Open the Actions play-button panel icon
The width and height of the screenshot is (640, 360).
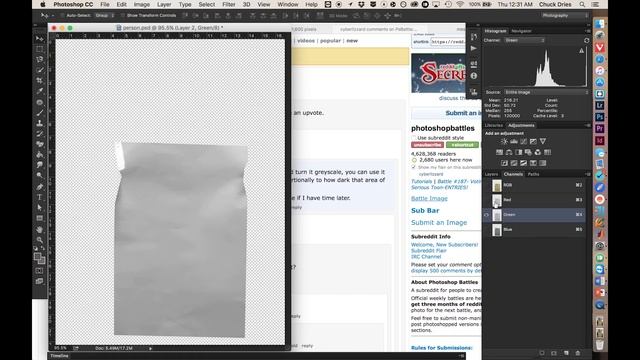[x=473, y=49]
